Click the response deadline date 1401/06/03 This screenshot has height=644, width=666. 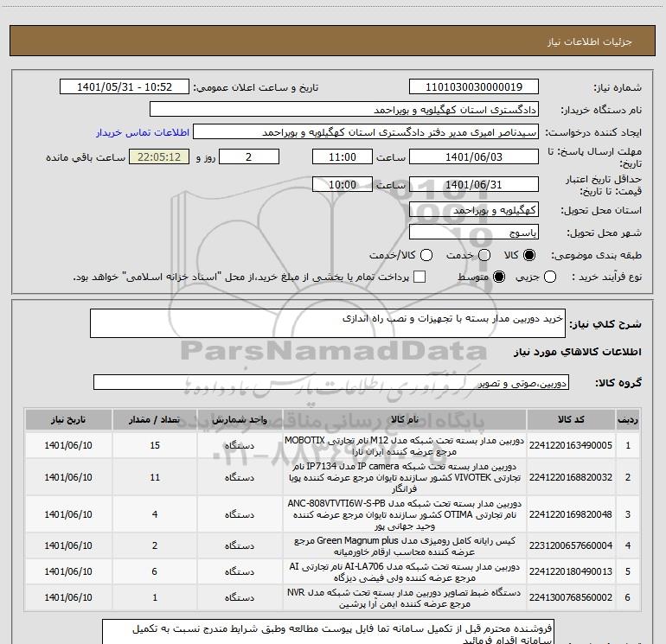click(x=474, y=157)
